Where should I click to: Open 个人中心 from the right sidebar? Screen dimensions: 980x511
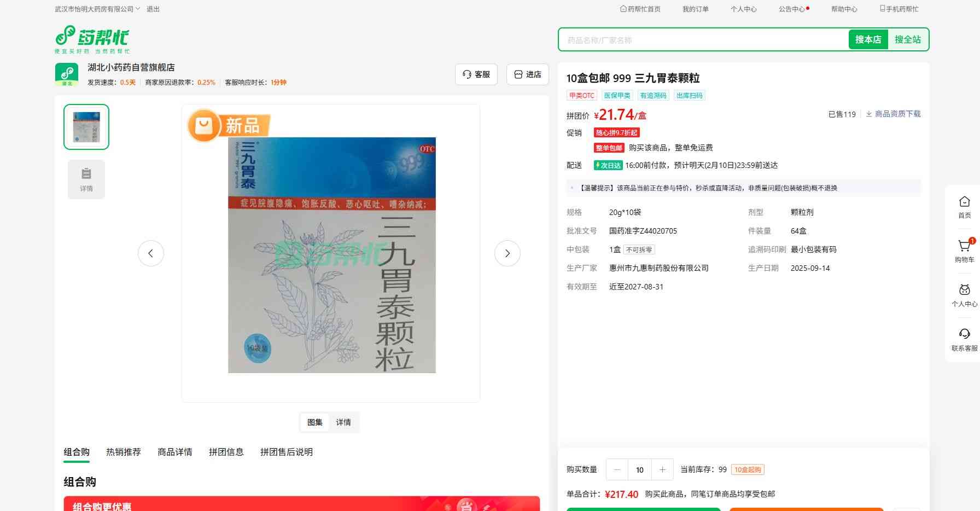(964, 291)
